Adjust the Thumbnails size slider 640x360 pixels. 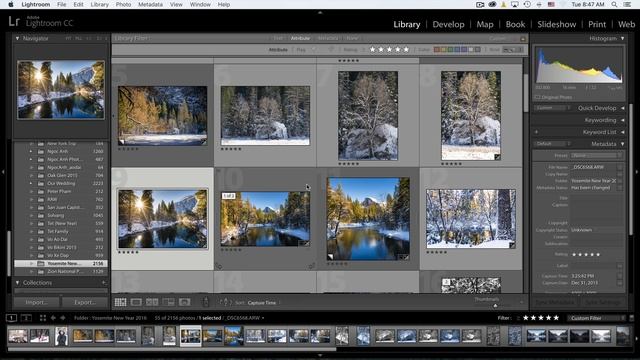[495, 305]
